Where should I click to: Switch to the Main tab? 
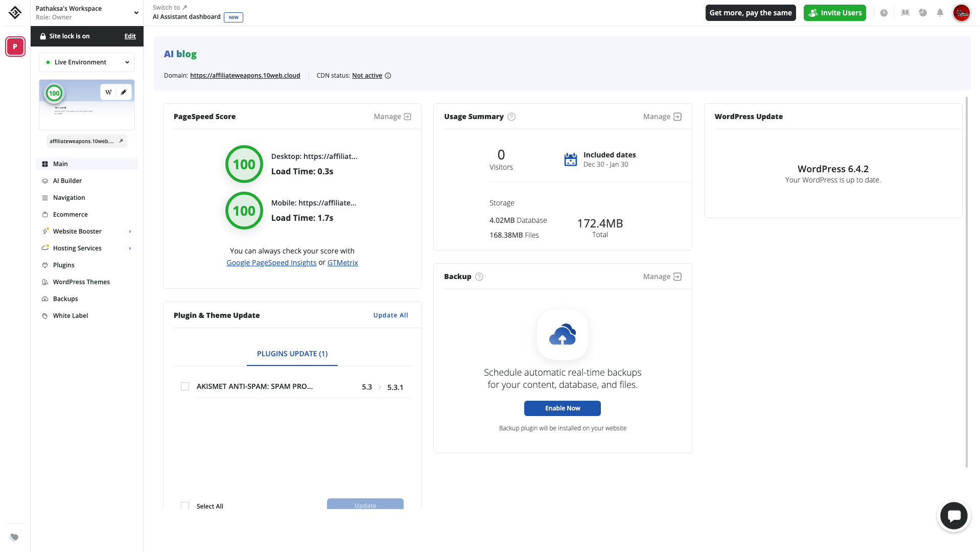(x=60, y=164)
